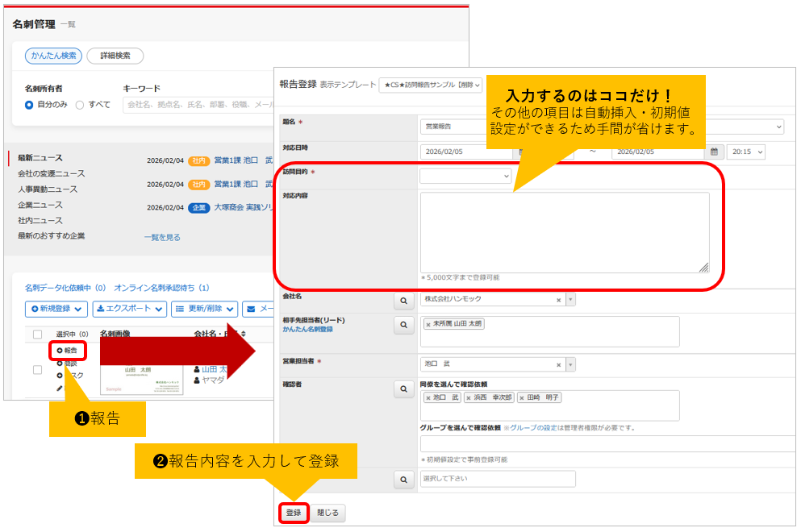Click the 報告 plus icon for the business card
This screenshot has width=801, height=532.
[x=60, y=351]
